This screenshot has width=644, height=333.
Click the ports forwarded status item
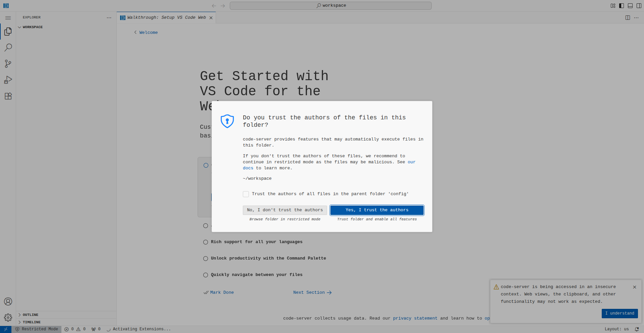click(96, 329)
